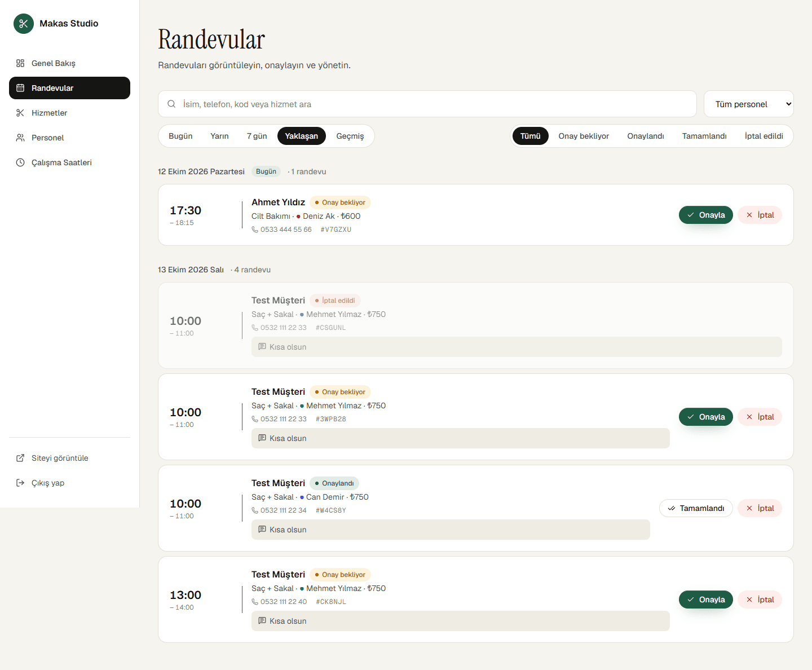Click note icon in the #W4CS8Y appointment
This screenshot has height=670, width=812.
pyautogui.click(x=262, y=529)
